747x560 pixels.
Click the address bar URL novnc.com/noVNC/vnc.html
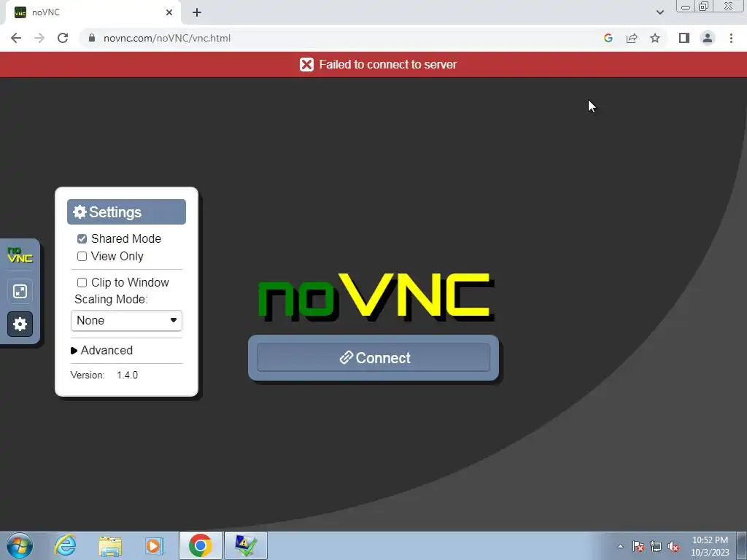(167, 38)
